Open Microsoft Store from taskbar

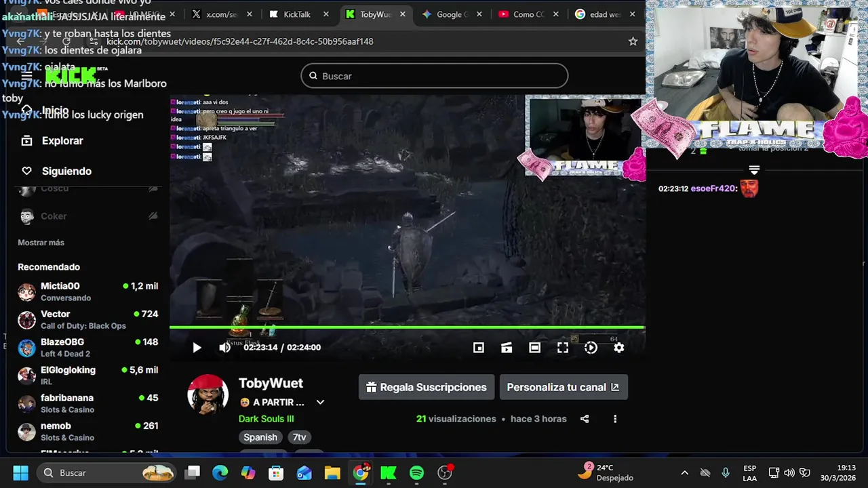point(277,472)
